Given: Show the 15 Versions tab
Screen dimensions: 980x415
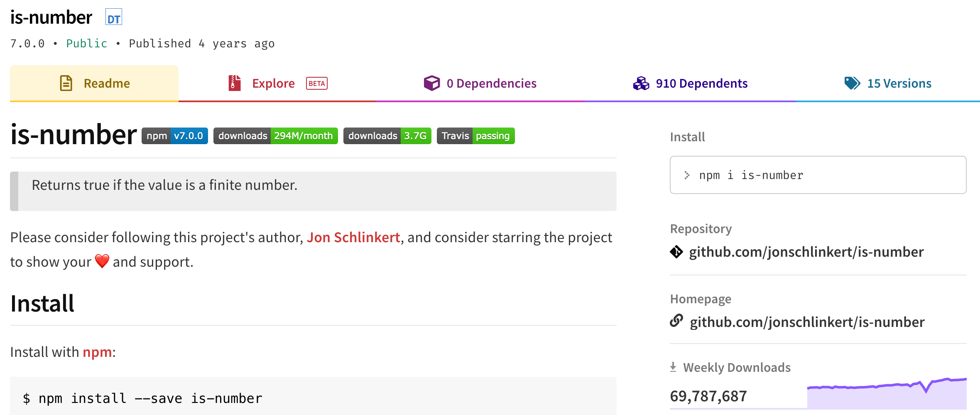Looking at the screenshot, I should (888, 83).
